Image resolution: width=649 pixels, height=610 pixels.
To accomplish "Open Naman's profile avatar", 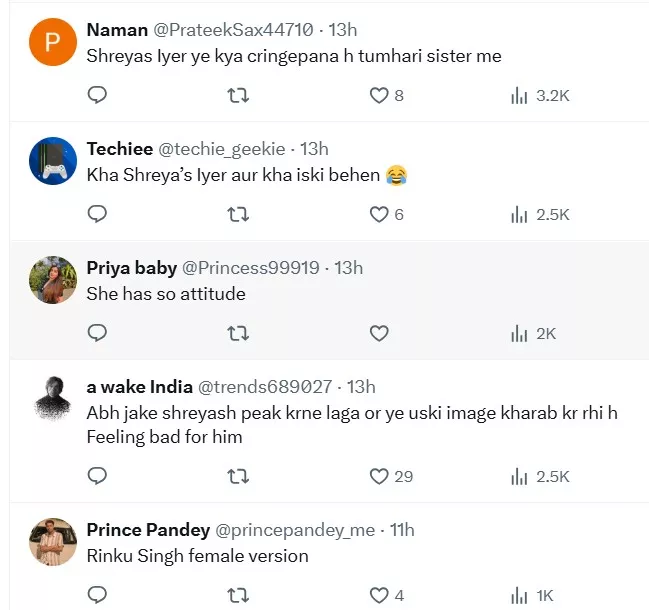I will coord(53,42).
